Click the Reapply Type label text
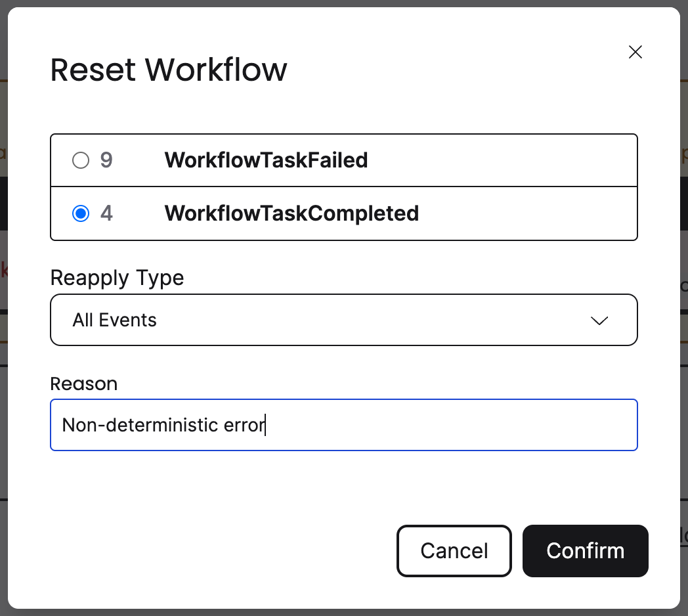The height and width of the screenshot is (616, 688). pyautogui.click(x=116, y=278)
